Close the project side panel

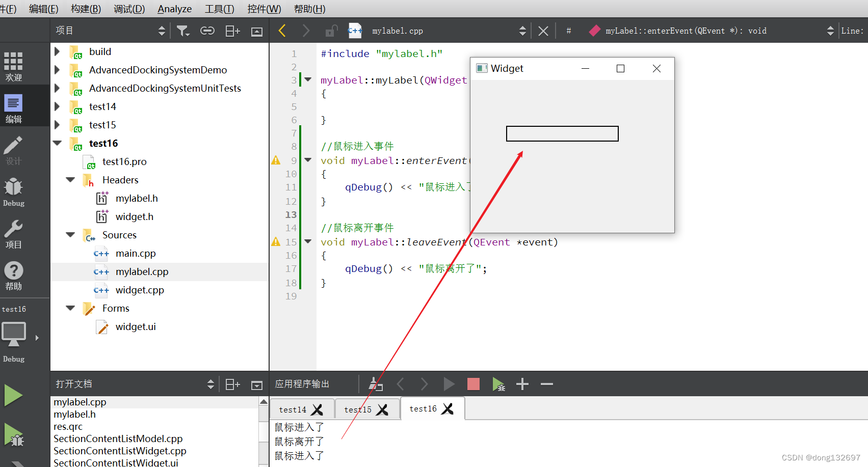pos(257,32)
